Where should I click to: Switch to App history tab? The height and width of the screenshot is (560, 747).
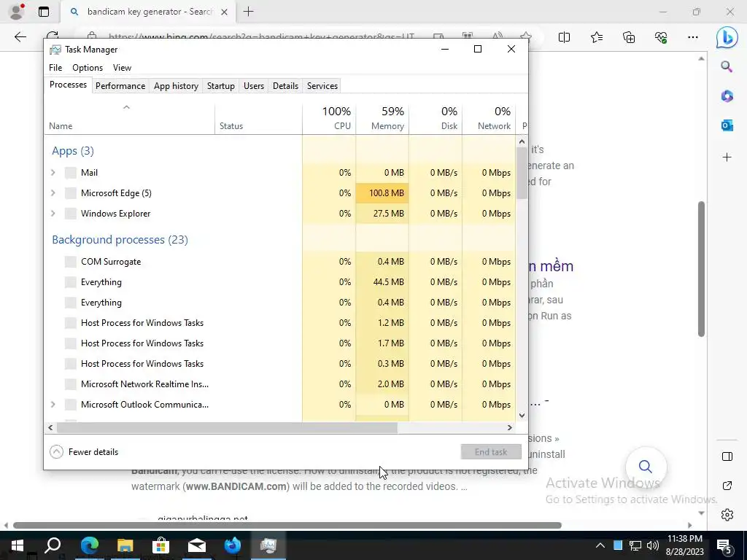176,86
